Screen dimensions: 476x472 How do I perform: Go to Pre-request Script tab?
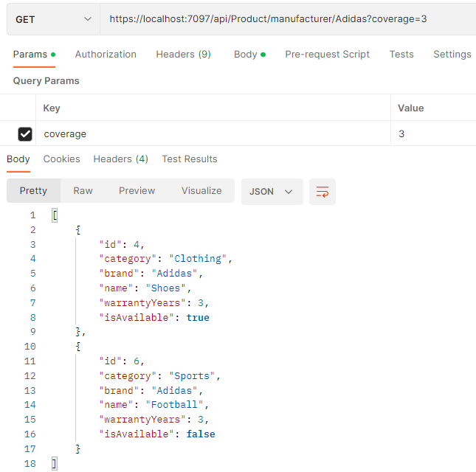click(x=327, y=55)
